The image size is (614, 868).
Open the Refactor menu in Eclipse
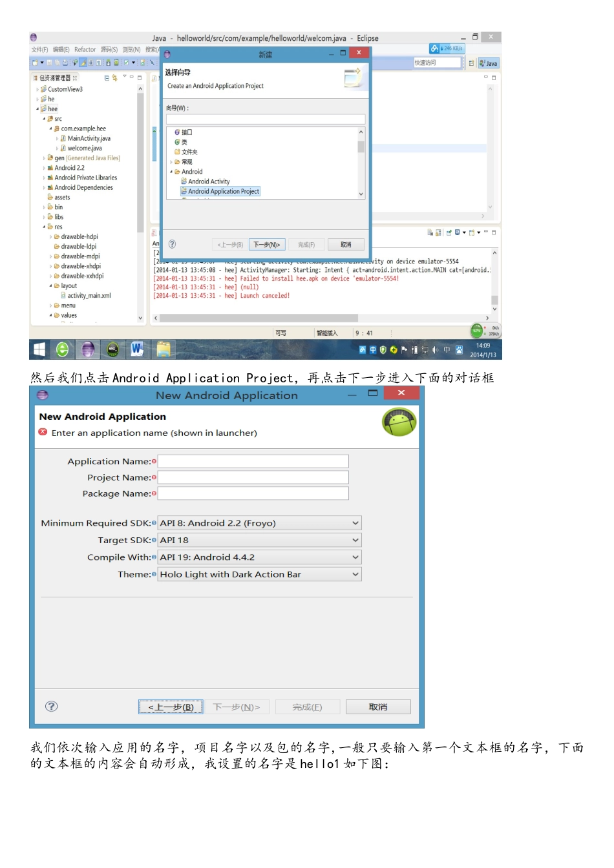[x=85, y=50]
